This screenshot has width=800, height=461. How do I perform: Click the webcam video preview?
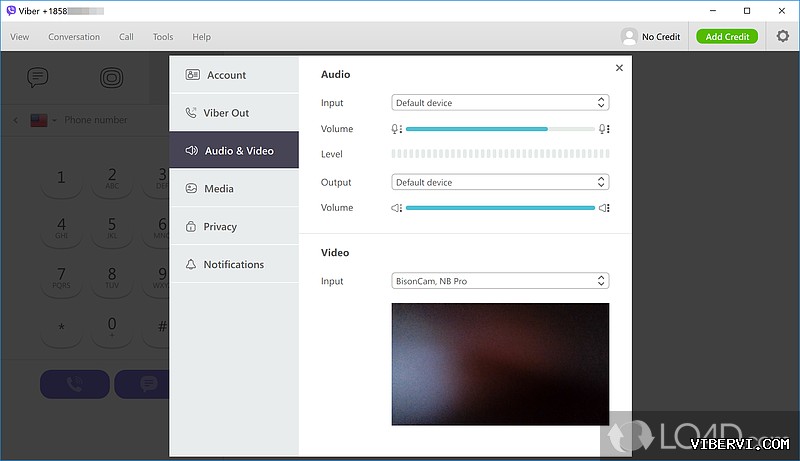point(500,364)
